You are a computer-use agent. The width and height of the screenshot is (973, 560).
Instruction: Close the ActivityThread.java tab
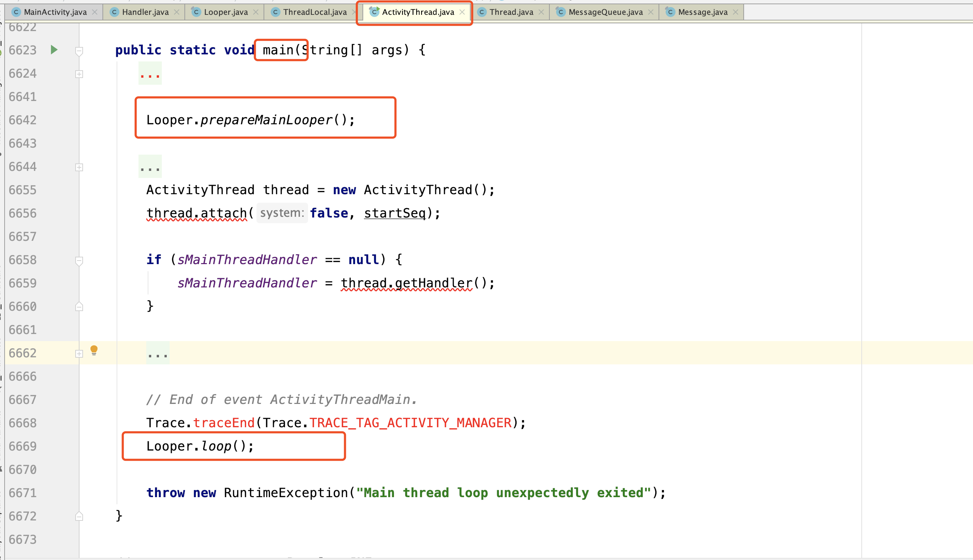(x=462, y=12)
